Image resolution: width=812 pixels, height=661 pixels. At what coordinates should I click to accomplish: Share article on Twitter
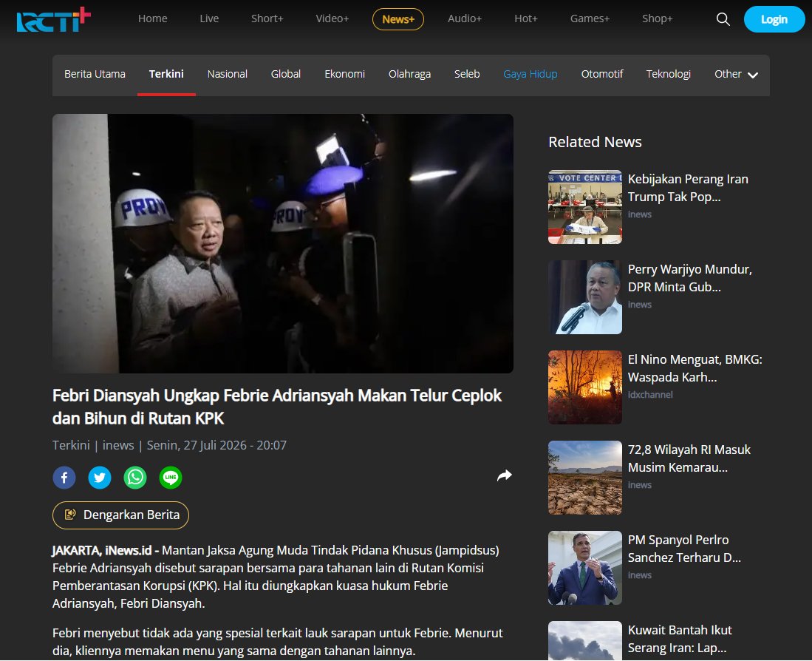100,478
